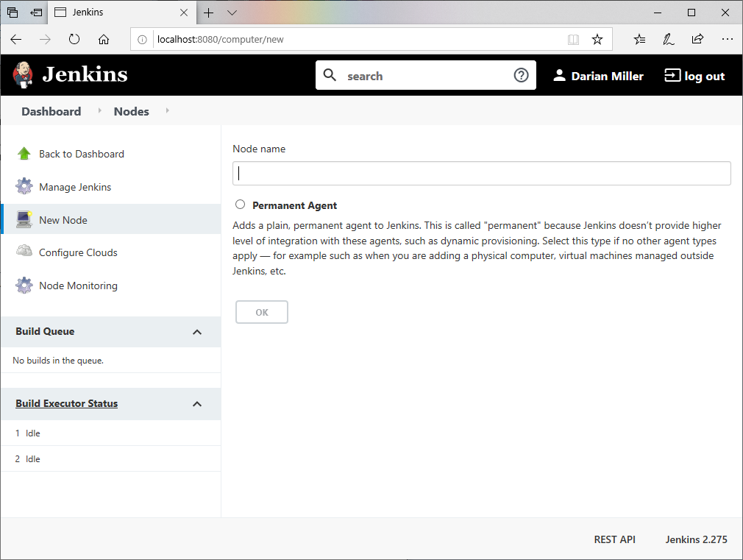Expand the Nodes breadcrumb arrow menu
Screen dimensions: 743x560
click(x=168, y=111)
